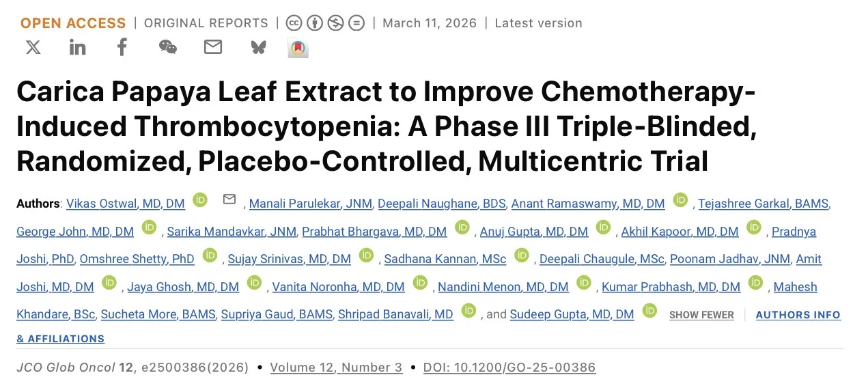Open ORCID icon next to Sudeep Gupta
The height and width of the screenshot is (386, 868).
point(649,311)
